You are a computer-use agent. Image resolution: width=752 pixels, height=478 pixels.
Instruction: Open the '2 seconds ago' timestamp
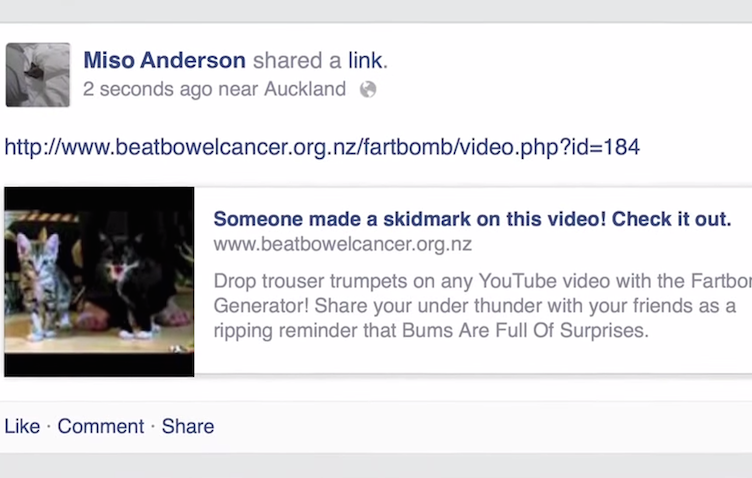[x=147, y=89]
